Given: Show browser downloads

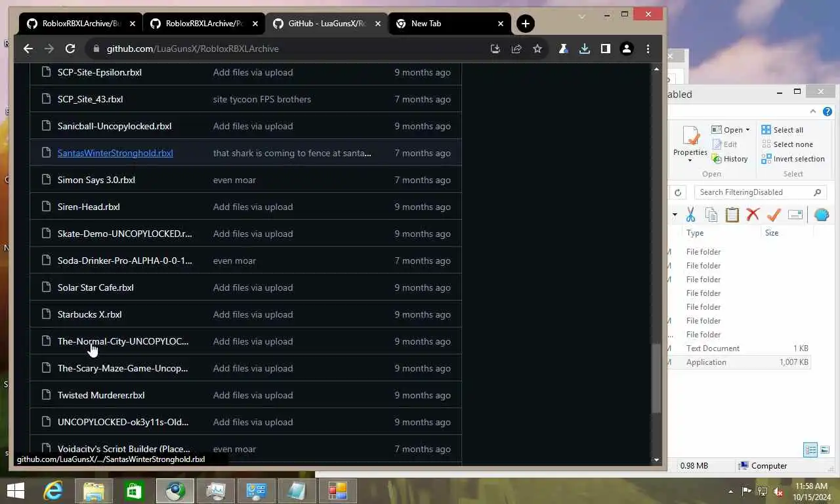Looking at the screenshot, I should click(x=584, y=49).
